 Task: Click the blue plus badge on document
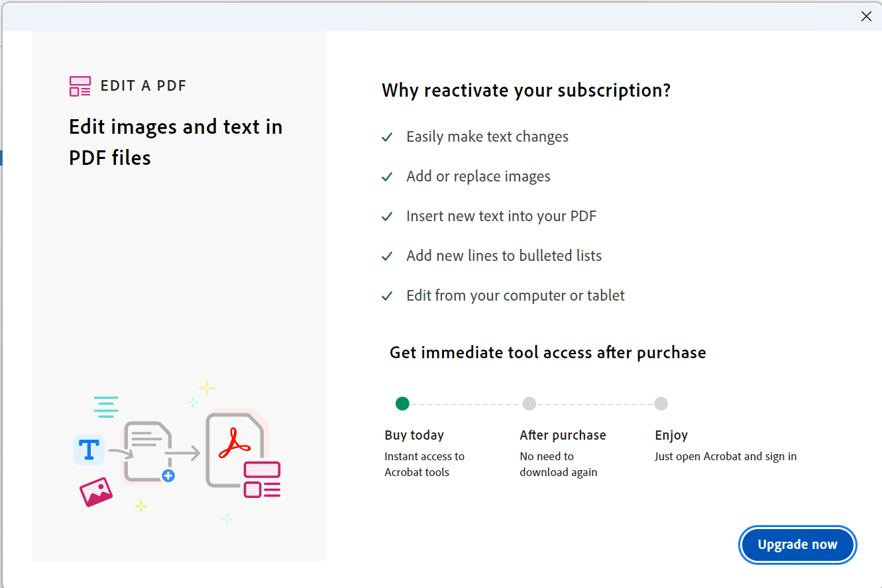(168, 475)
